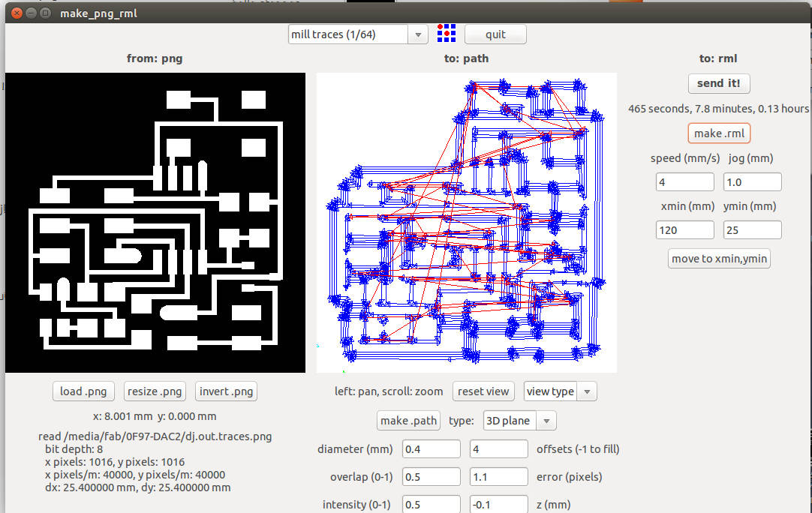The width and height of the screenshot is (812, 513).
Task: Click the 'x: 8.001 mm y: 0.000 mm' readout
Action: (155, 416)
